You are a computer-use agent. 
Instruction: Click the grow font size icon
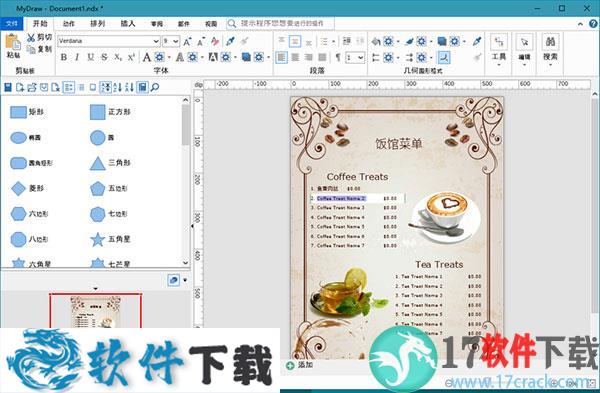pos(188,41)
